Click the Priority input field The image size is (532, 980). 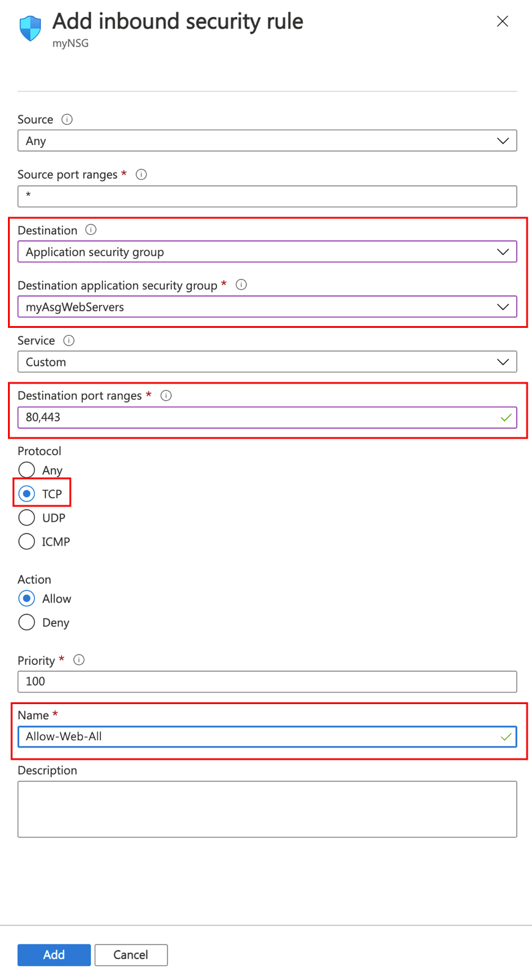pyautogui.click(x=267, y=681)
